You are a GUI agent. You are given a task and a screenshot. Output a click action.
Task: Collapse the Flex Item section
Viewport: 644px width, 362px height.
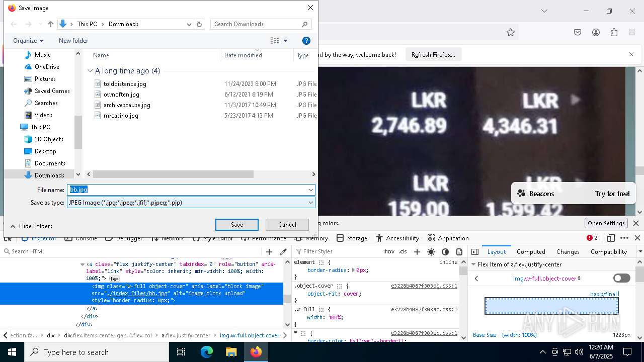click(473, 264)
